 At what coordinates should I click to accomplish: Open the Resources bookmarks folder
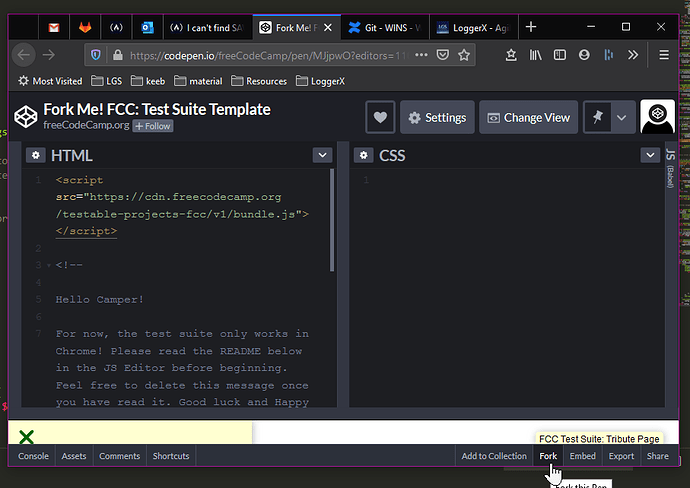(x=259, y=81)
